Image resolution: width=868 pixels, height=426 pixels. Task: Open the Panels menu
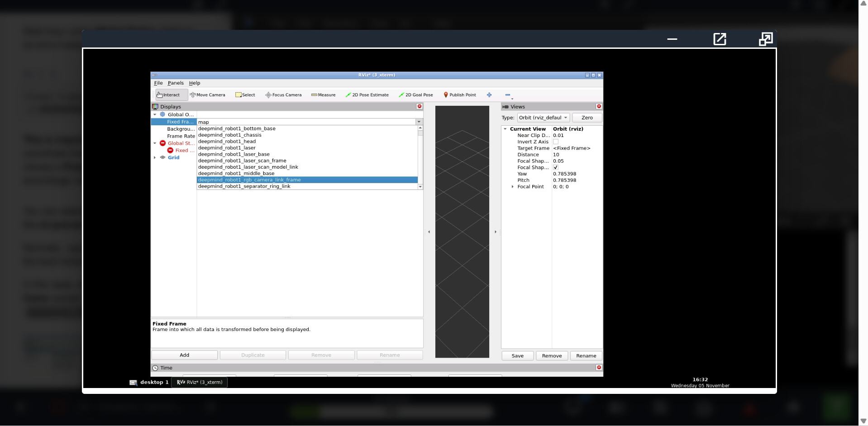coord(176,83)
